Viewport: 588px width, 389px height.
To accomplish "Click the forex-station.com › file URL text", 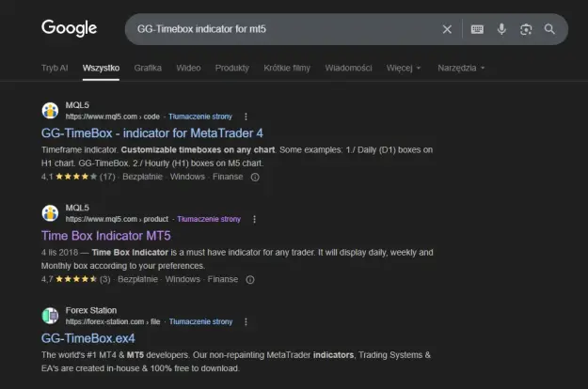I will (x=113, y=321).
